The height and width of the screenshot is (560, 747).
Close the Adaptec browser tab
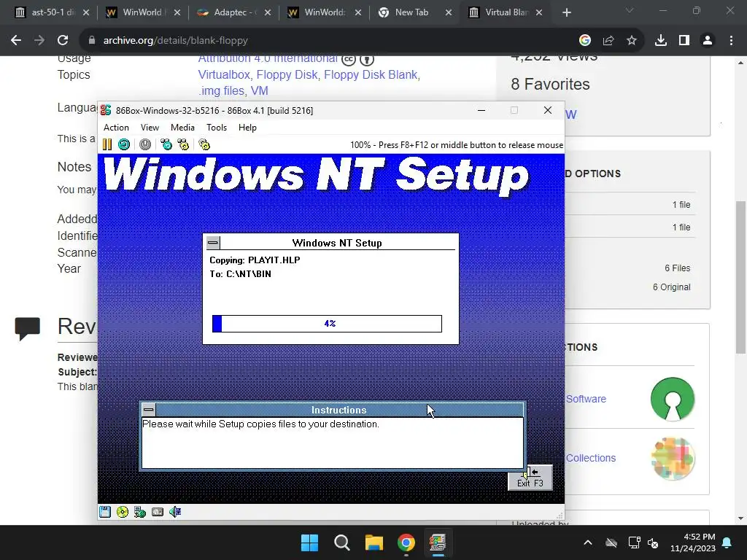pyautogui.click(x=267, y=12)
